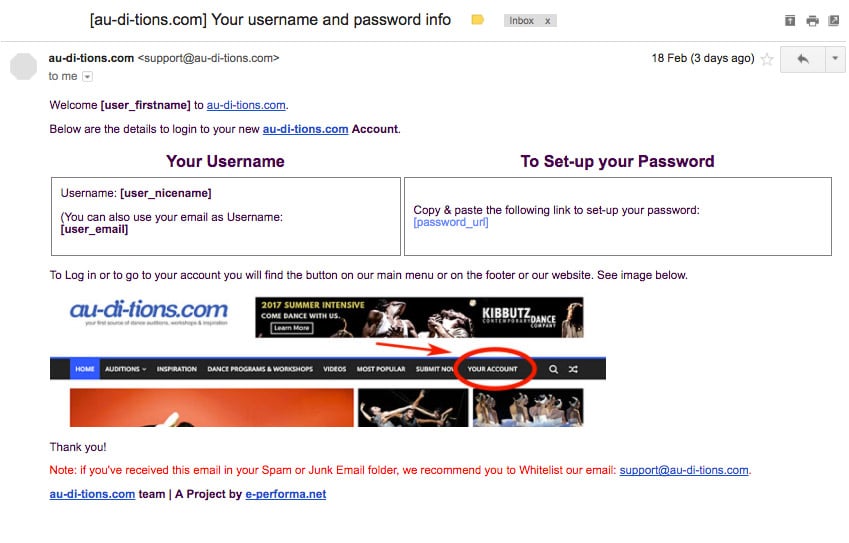849x543 pixels.
Task: Open email in new window icon
Action: [x=834, y=21]
